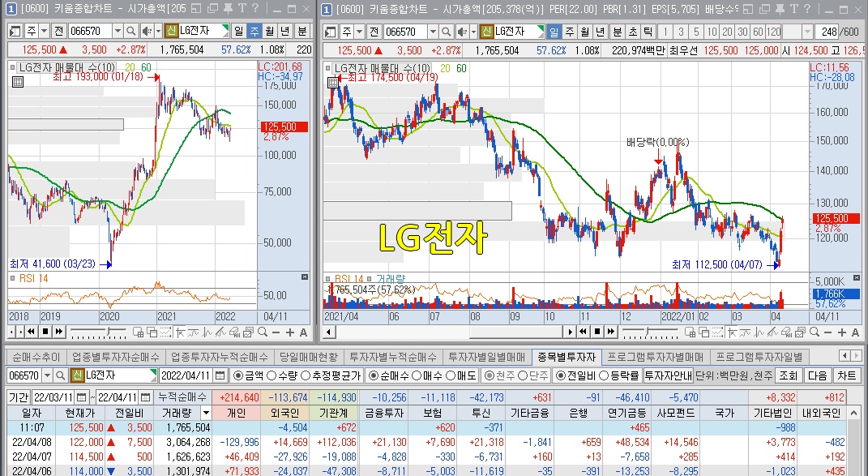Viewport: 868px width, 476px height.
Task: Switch to 당일매매현황 tab
Action: click(308, 357)
